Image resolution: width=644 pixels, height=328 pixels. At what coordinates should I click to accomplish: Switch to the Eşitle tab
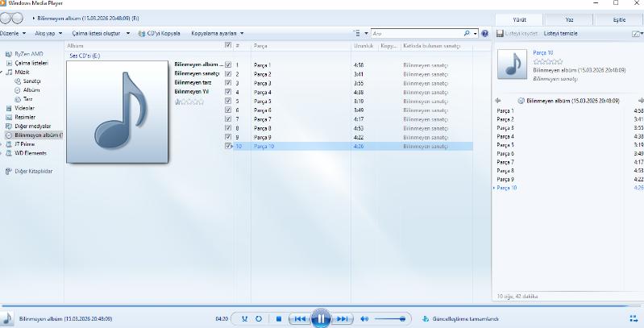click(x=619, y=19)
